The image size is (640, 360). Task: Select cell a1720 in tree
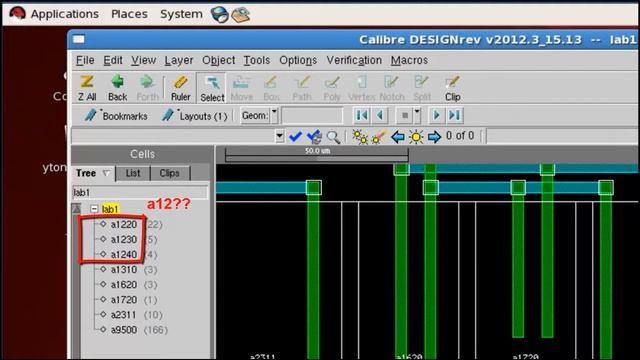(124, 300)
